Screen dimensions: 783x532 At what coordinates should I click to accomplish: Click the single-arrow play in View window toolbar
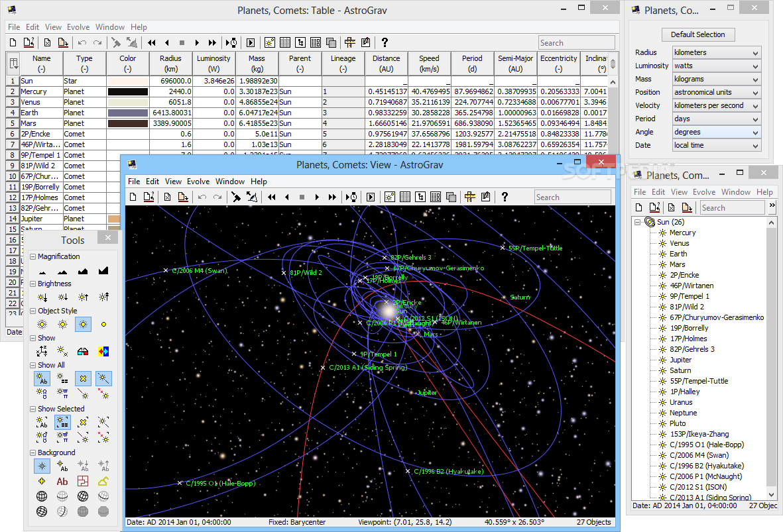tap(317, 197)
